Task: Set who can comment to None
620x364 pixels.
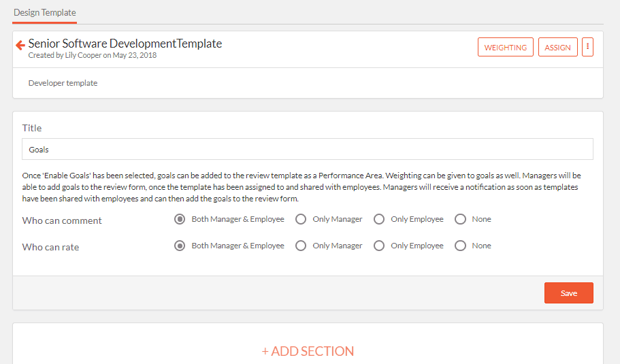Action: [460, 219]
